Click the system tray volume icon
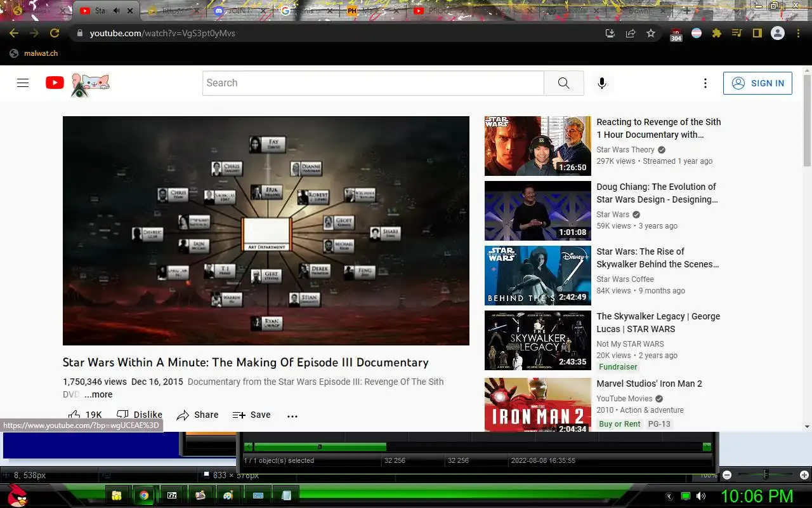Image resolution: width=812 pixels, height=508 pixels. (701, 496)
